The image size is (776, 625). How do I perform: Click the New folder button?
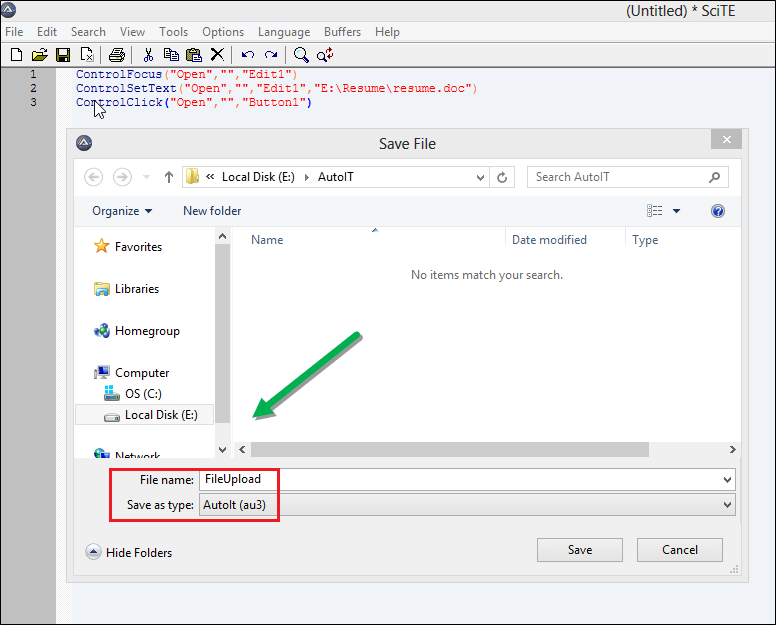coord(212,211)
